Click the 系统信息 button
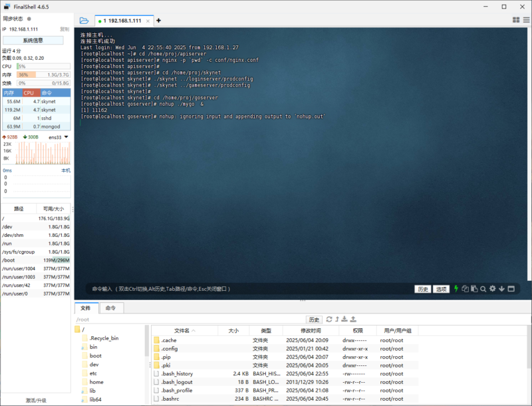This screenshot has height=406, width=532. (33, 40)
